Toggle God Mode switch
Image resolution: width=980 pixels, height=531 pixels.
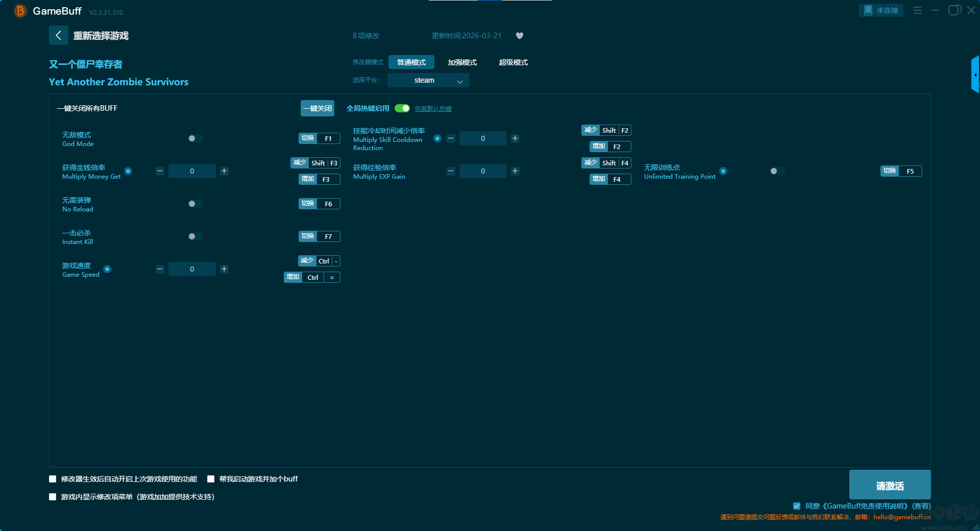pyautogui.click(x=195, y=138)
